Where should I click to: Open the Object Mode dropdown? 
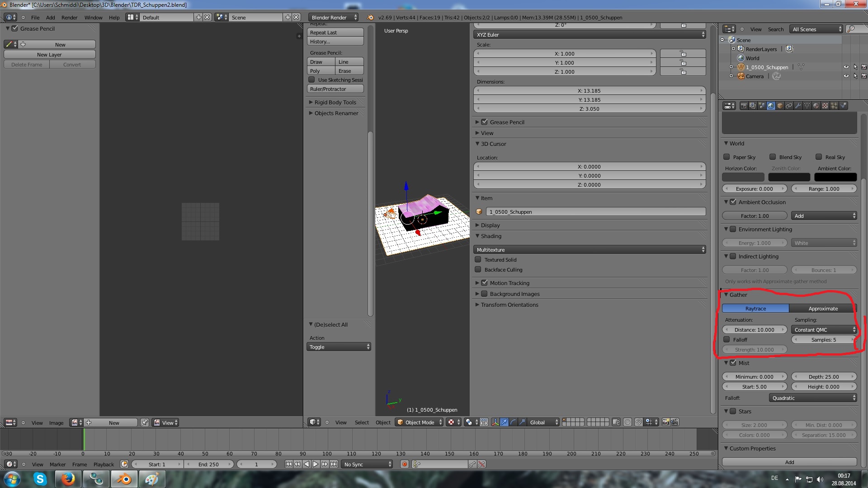(x=419, y=422)
